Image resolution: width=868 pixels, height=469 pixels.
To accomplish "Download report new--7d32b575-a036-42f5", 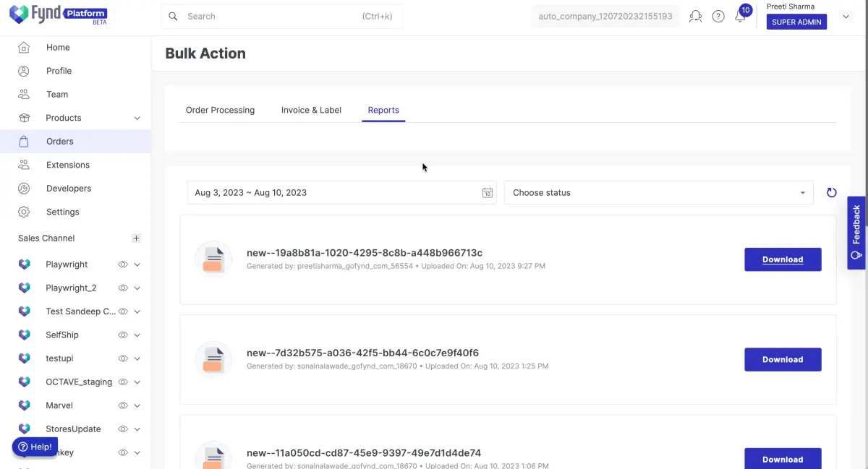I will point(783,359).
